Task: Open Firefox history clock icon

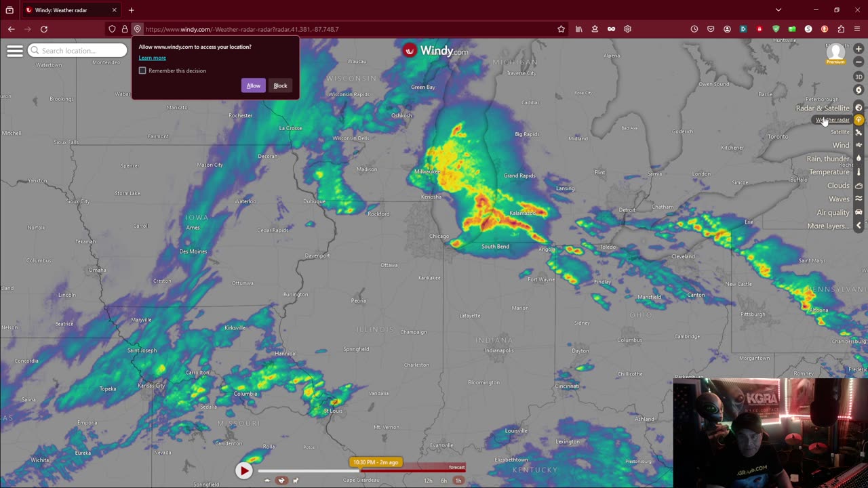Action: [694, 29]
